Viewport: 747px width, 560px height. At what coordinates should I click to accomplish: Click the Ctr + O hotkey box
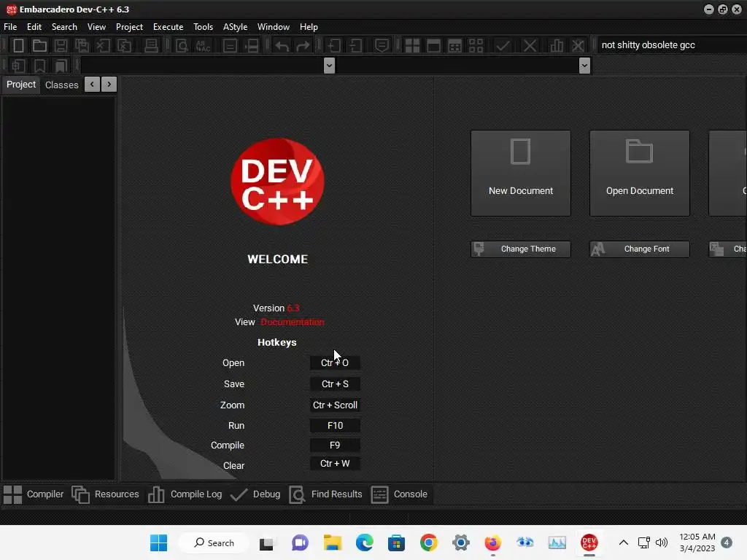pyautogui.click(x=335, y=363)
